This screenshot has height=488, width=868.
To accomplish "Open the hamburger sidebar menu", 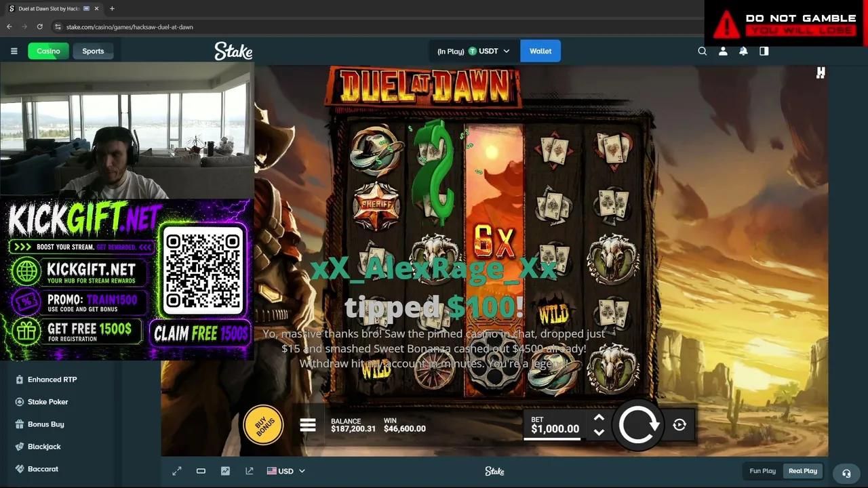I will click(x=14, y=51).
